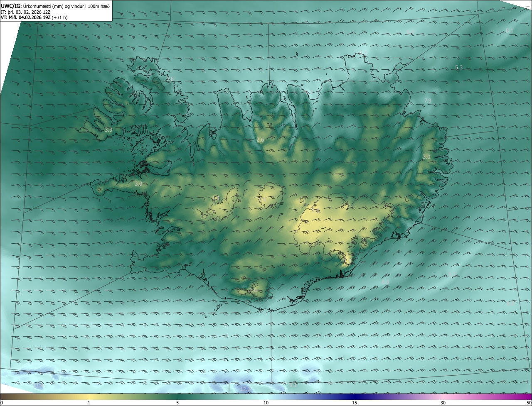
Task: Click the 3.0 value label in the East Fjords
Action: pyautogui.click(x=426, y=157)
